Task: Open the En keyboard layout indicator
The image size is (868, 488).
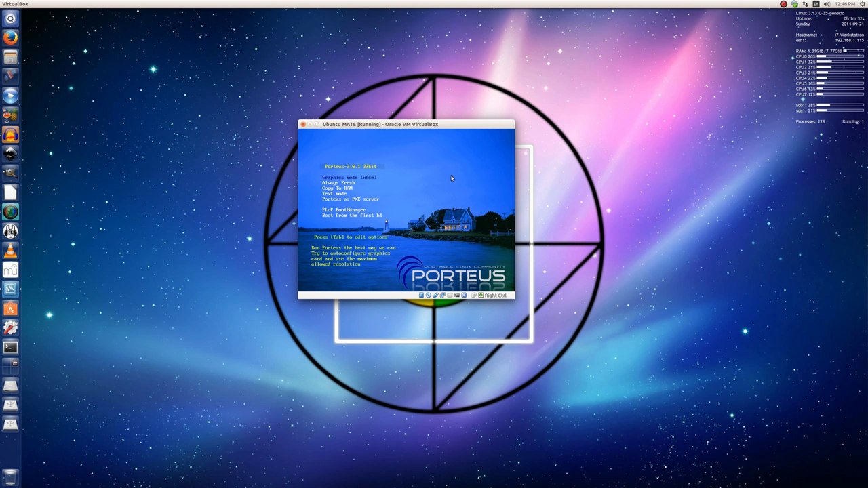Action: tap(816, 4)
